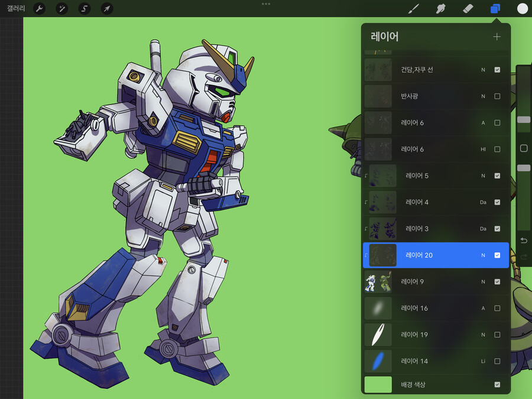Select the 레이어 16 gray blur thumbnail
Screen dimensions: 532x399
pyautogui.click(x=378, y=308)
